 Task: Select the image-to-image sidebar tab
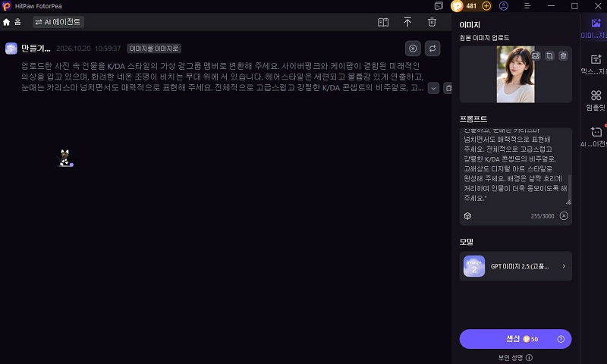coord(595,28)
